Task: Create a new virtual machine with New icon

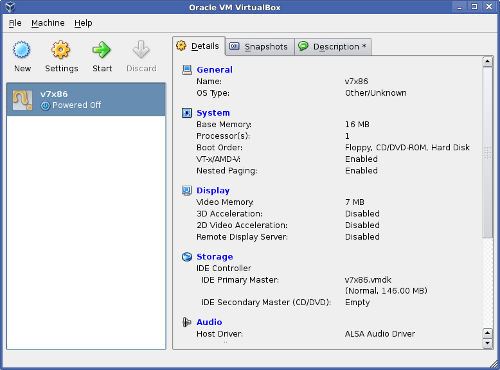Action: tap(22, 50)
